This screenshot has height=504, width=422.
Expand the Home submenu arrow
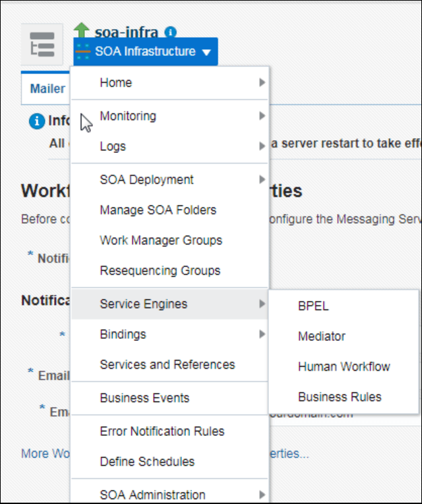(262, 83)
